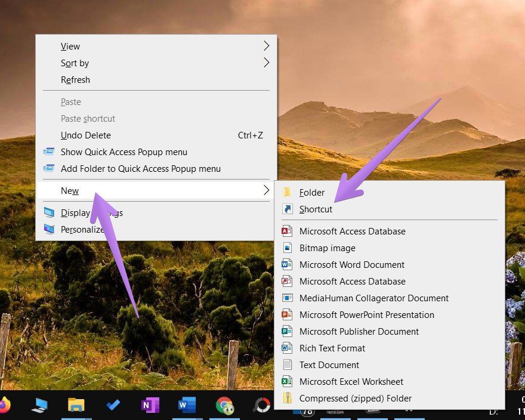Click the Microsoft Excel Worksheet icon

tap(287, 381)
